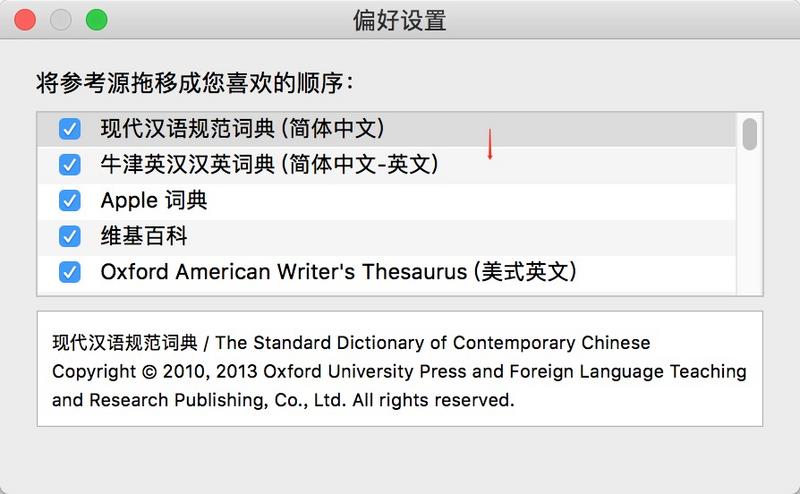Uncheck the 牛津英汉汉英词典 checkbox
Screen dimensions: 800x494
[x=69, y=165]
